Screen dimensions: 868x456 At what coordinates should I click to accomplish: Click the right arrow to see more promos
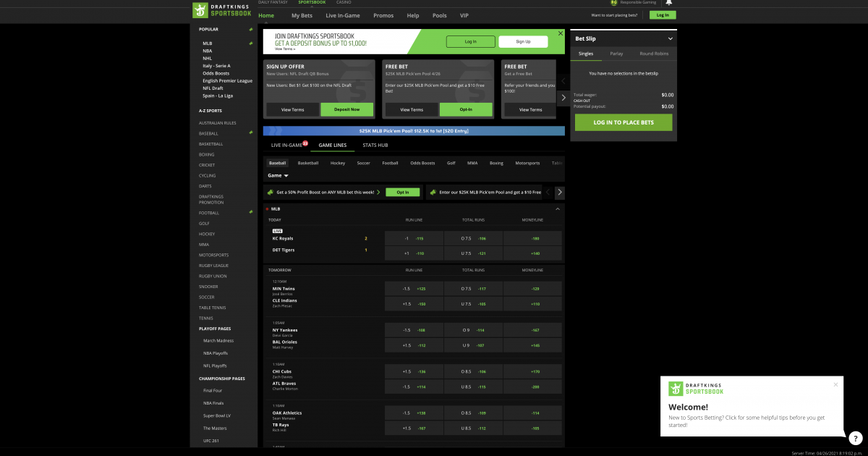tap(558, 192)
